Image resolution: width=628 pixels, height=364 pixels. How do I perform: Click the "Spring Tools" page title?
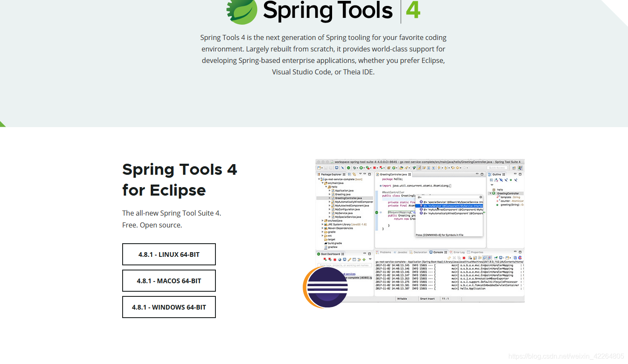click(x=328, y=11)
